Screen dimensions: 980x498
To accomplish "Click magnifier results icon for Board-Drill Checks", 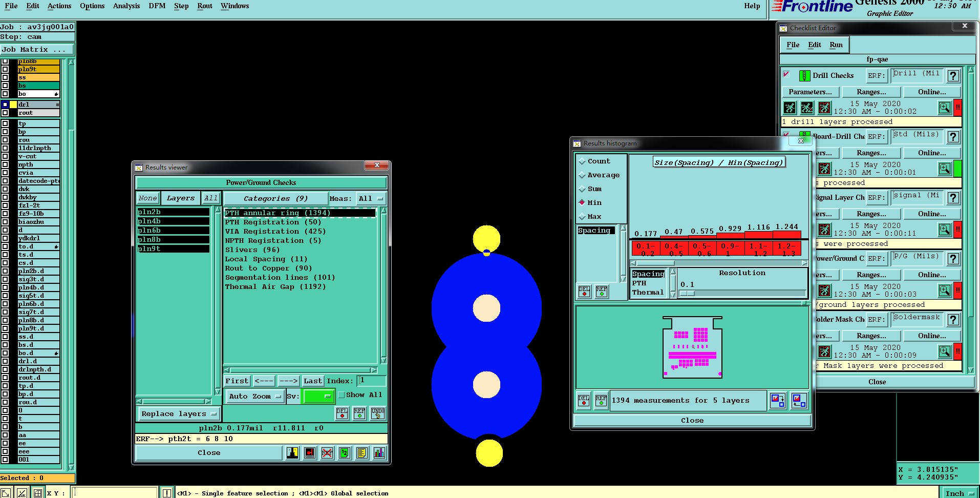I will [945, 169].
